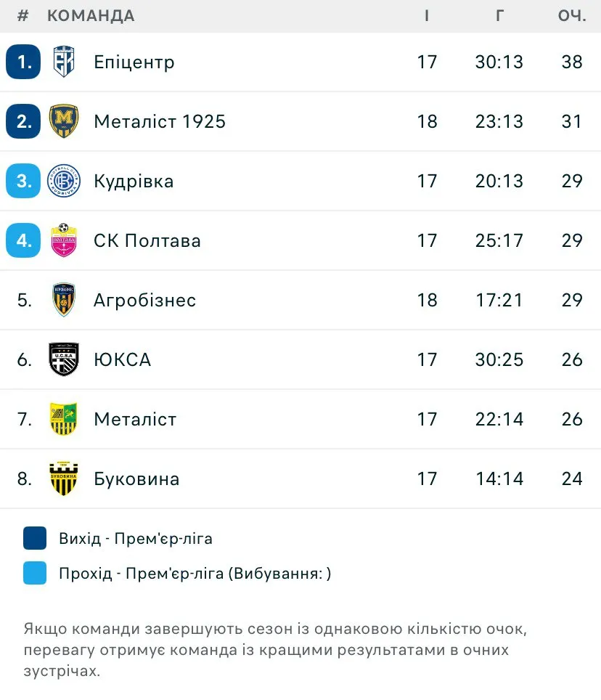Click the Епіцентр team logo
The height and width of the screenshot is (700, 601).
tap(64, 62)
